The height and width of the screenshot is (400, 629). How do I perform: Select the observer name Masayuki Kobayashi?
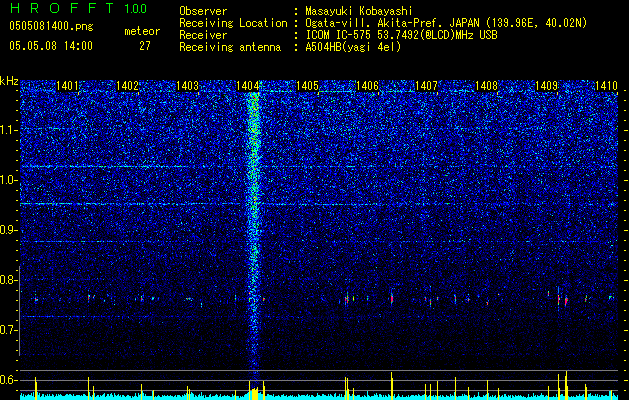359,11
